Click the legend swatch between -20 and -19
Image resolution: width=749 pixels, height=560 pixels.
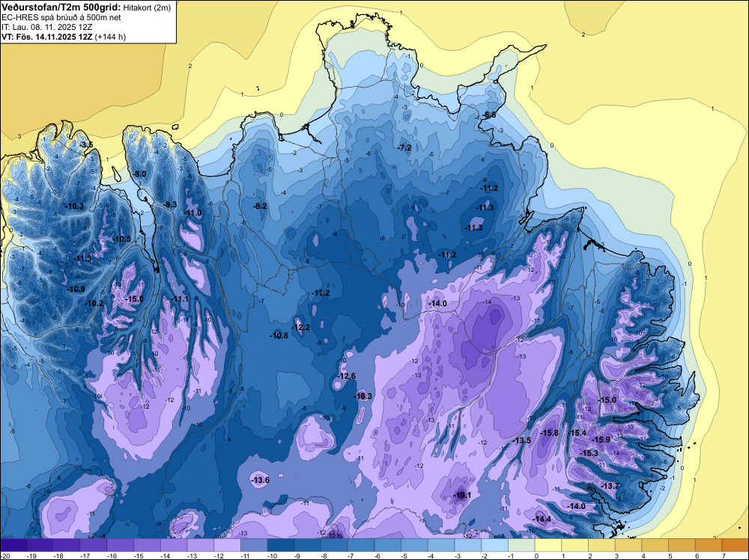pos(13,545)
